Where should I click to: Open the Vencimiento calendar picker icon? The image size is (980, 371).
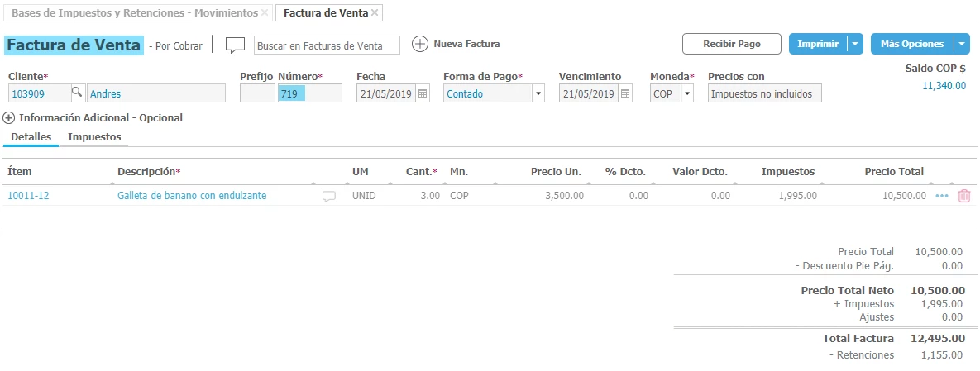click(625, 93)
